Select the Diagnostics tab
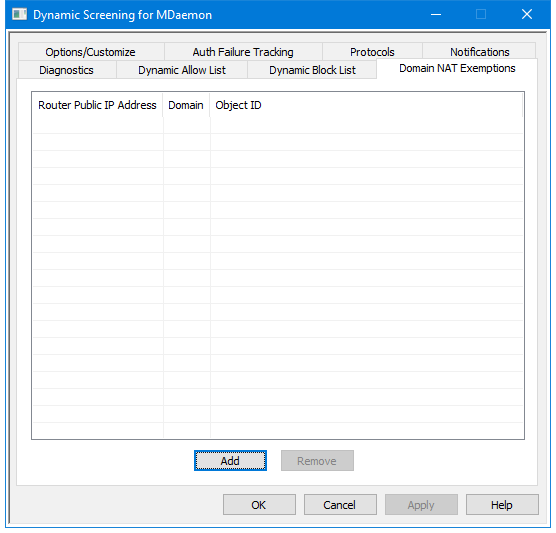Image resolution: width=556 pixels, height=533 pixels. (67, 70)
